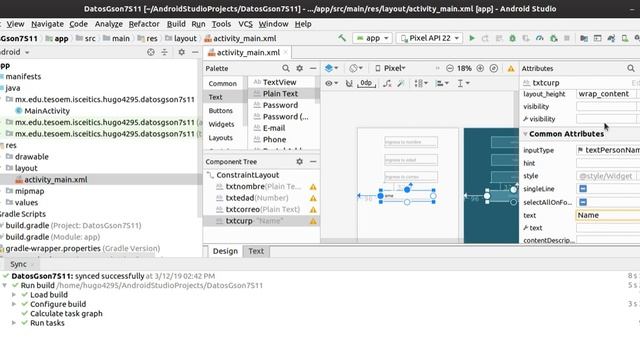Open Pixel API 22 device dropdown
Image resolution: width=640 pixels, height=360 pixels.
pyautogui.click(x=430, y=38)
